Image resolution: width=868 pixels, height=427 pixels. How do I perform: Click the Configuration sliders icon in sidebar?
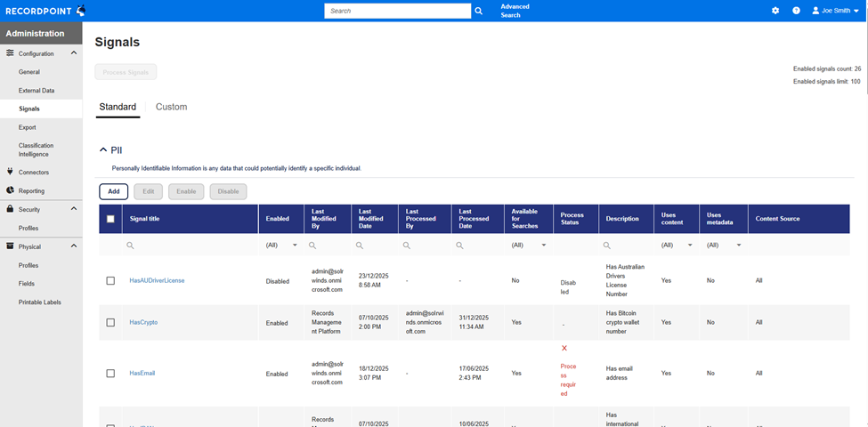tap(10, 53)
